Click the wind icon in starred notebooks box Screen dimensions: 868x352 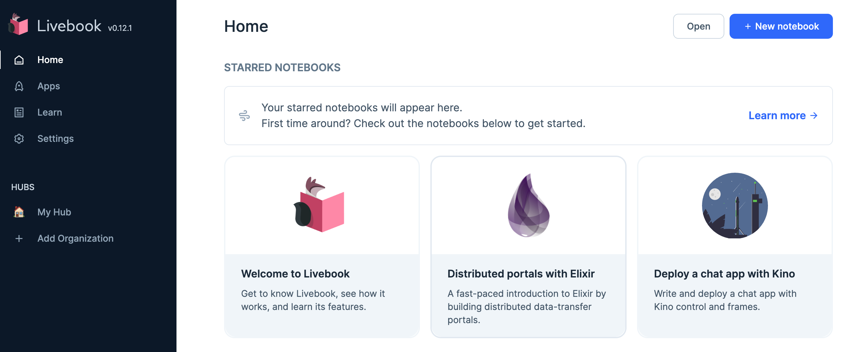click(x=244, y=116)
